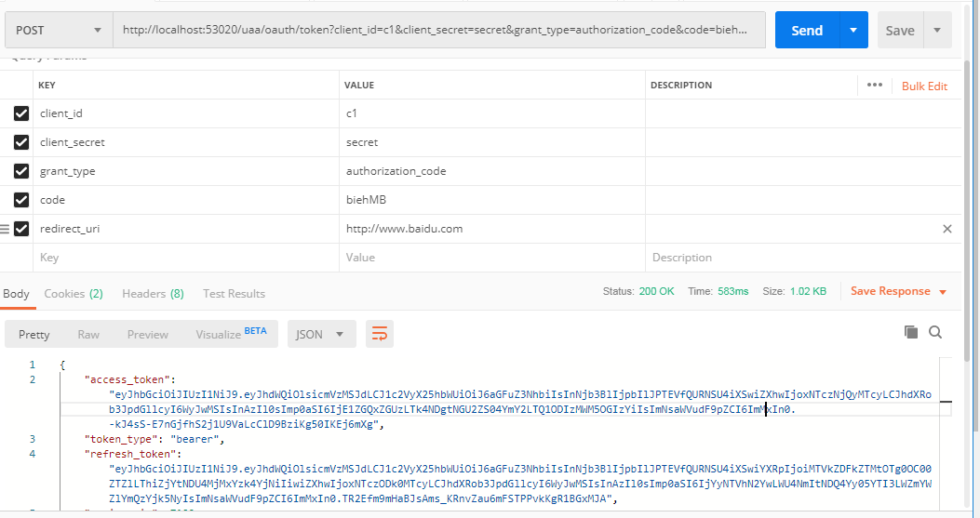Click the "token_type" line in response
Viewport: 980px width, 518px height.
(154, 439)
